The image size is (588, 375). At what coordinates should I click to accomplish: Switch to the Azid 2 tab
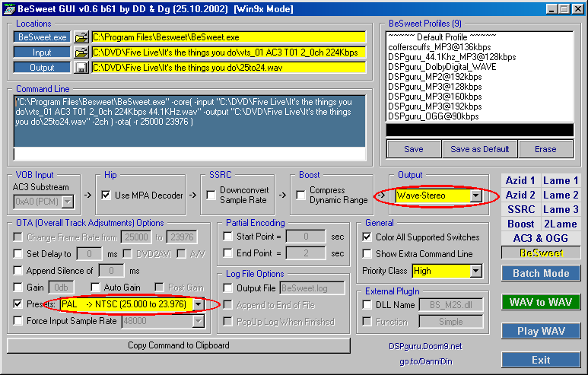point(520,195)
